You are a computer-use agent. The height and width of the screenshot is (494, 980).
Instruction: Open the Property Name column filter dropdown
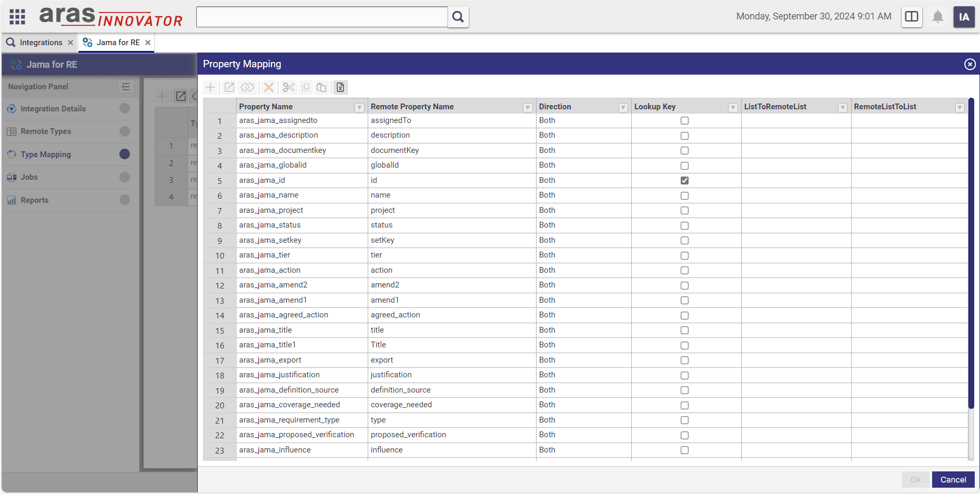coord(360,107)
